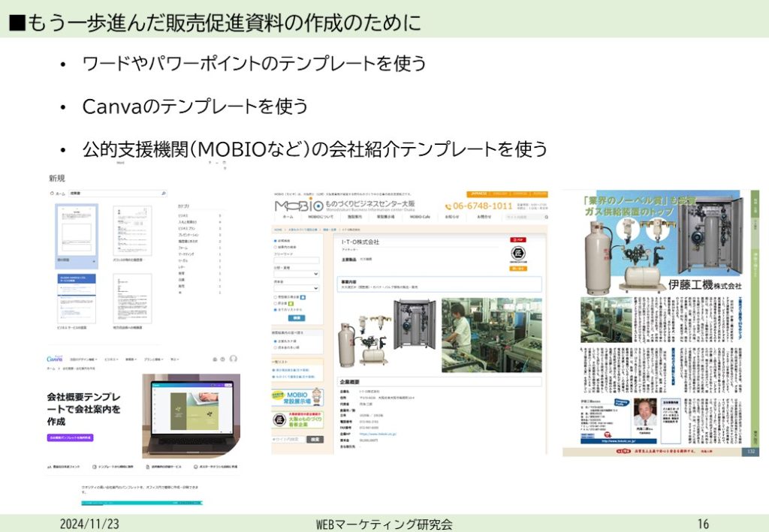Screen dimensions: 769x532
Task: Select the ホーム tab in MOBIO navigation
Action: pos(288,217)
